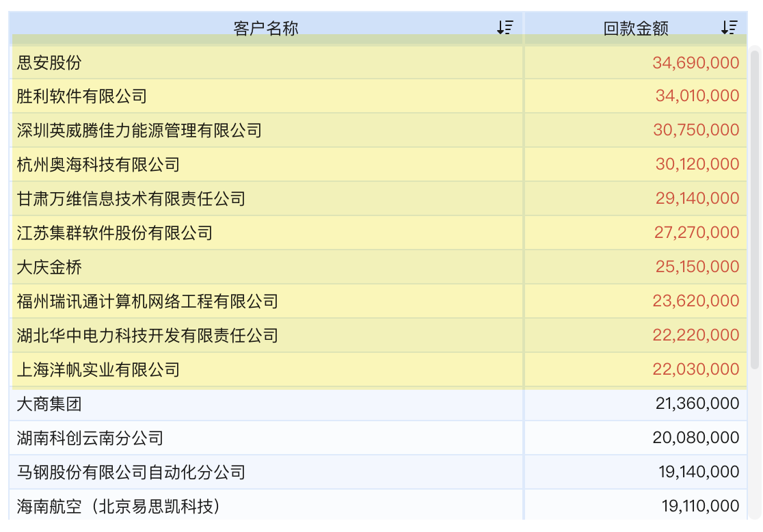
Task: Select the row 胜利软件有限公司
Action: [377, 96]
